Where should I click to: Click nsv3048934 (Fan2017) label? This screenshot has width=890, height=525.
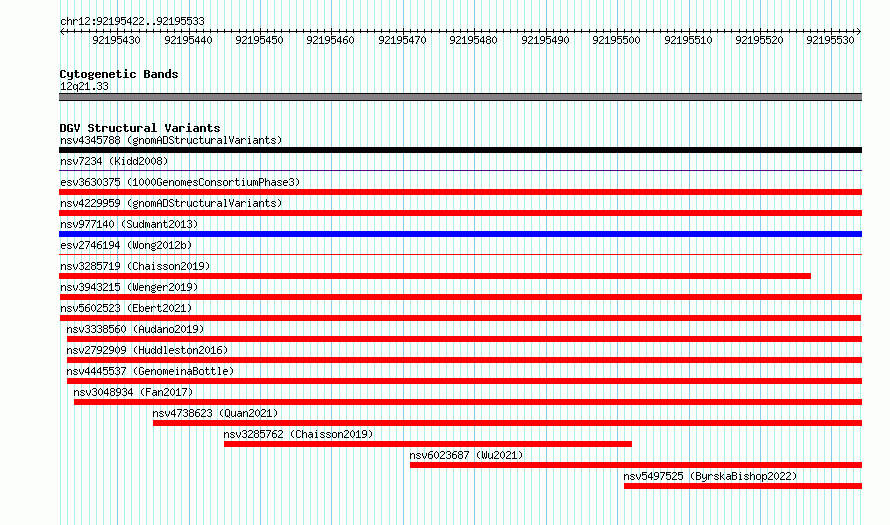click(x=133, y=392)
